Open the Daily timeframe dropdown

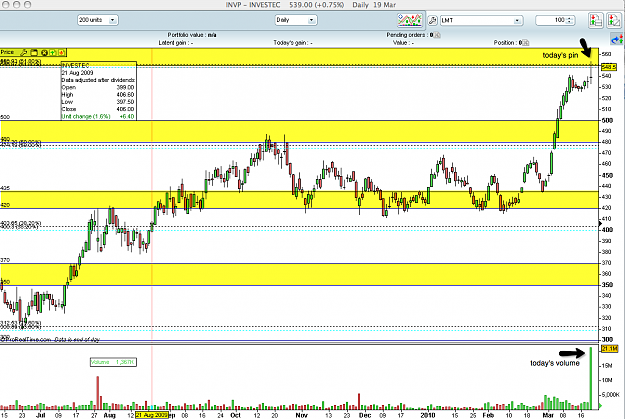(296, 20)
